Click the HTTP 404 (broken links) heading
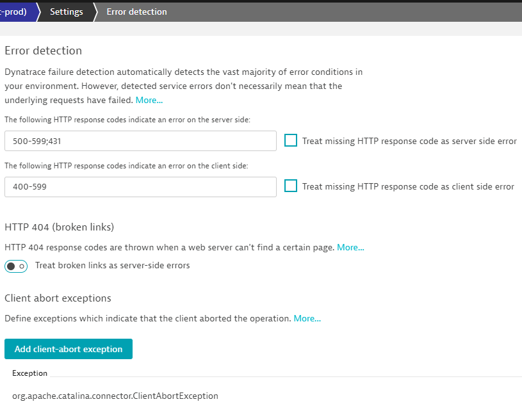 pyautogui.click(x=59, y=227)
